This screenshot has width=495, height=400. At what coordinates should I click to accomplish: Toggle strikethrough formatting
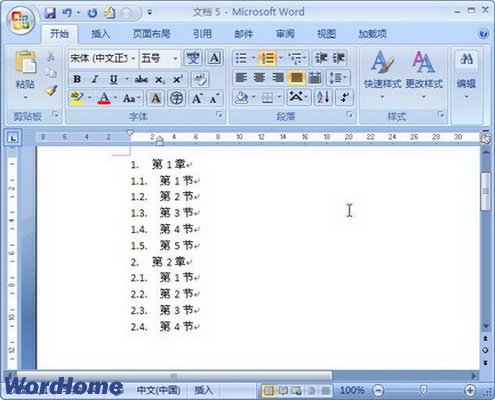pyautogui.click(x=141, y=79)
